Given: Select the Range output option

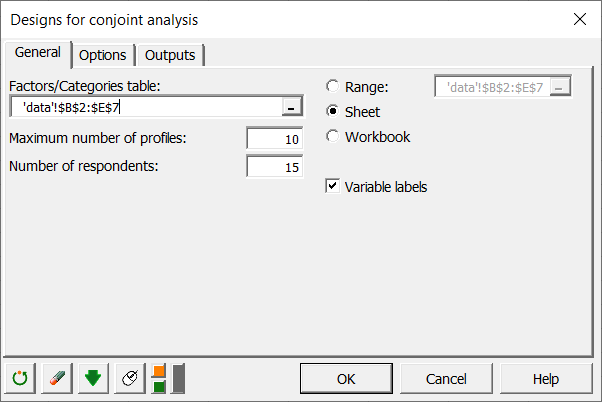Looking at the screenshot, I should (x=333, y=87).
